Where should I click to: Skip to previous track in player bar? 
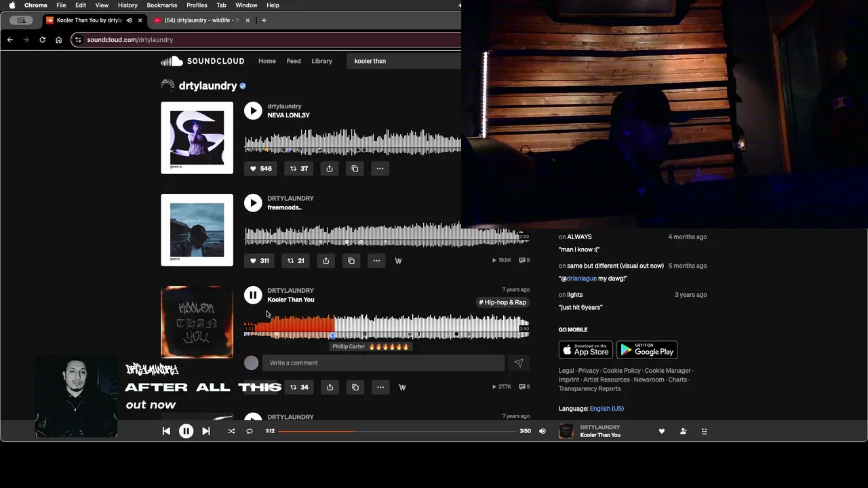166,431
